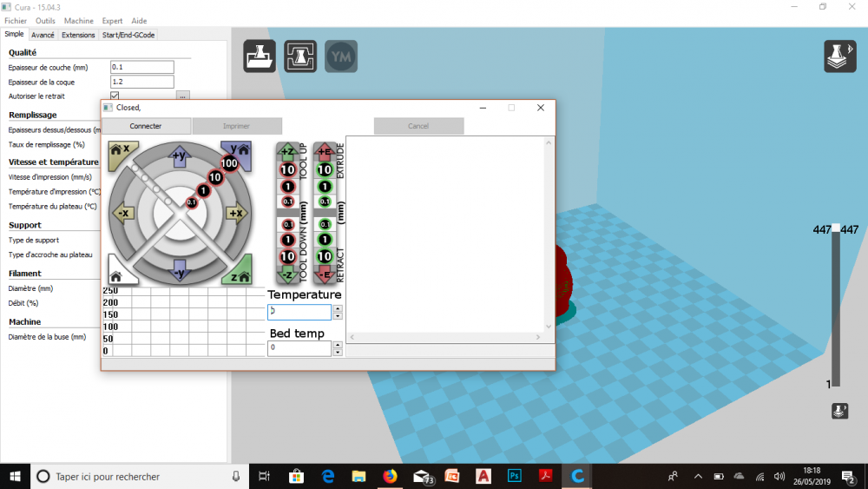Click the Imprimer button

tap(236, 126)
